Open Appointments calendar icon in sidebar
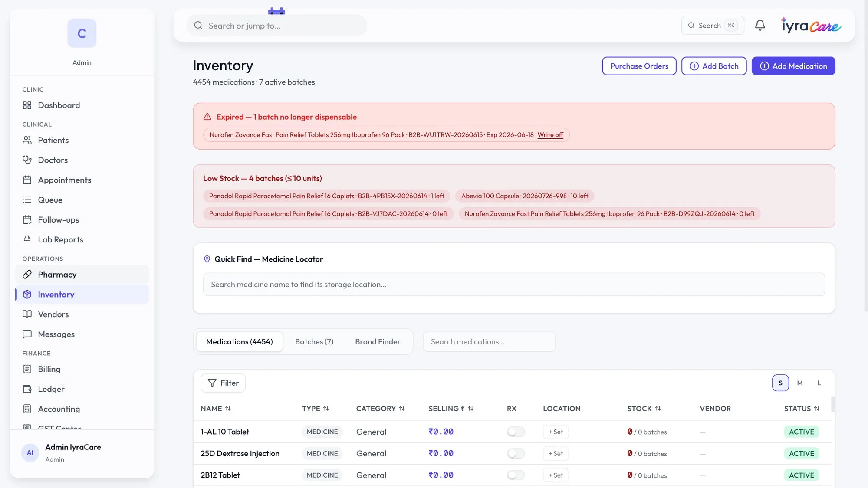 (x=27, y=180)
